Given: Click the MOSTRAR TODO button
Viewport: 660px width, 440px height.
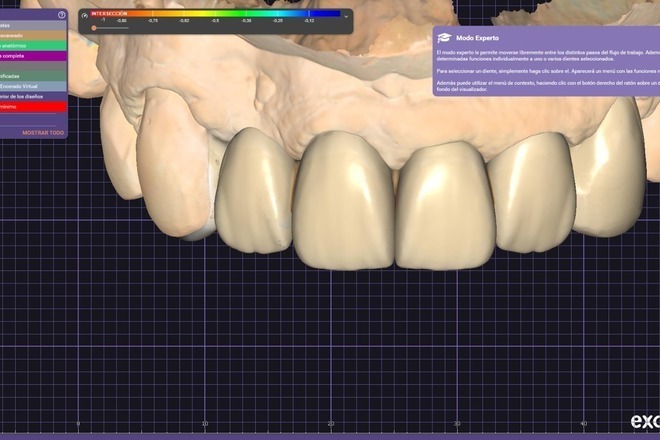Looking at the screenshot, I should (42, 132).
